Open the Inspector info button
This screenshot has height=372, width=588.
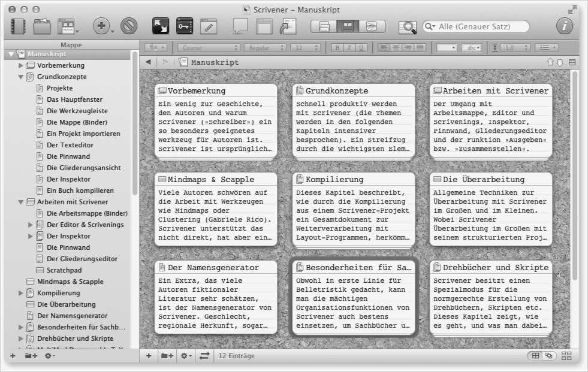pyautogui.click(x=564, y=26)
